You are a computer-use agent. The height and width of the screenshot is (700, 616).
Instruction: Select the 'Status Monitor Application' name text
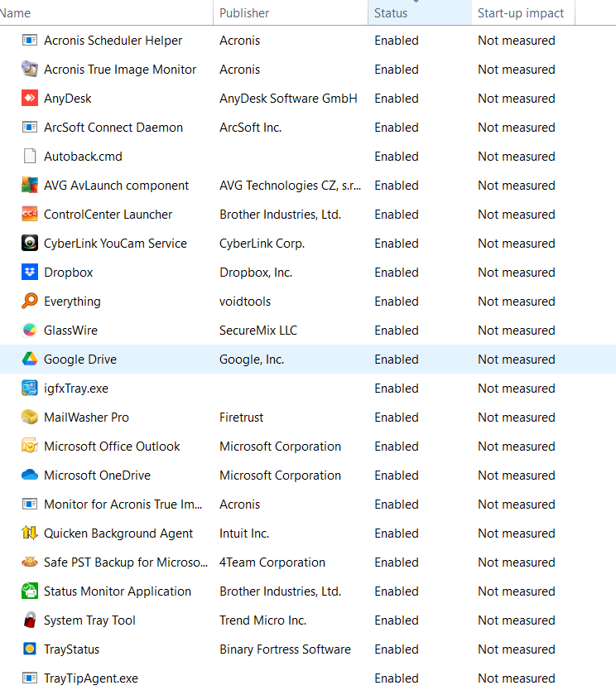[118, 591]
